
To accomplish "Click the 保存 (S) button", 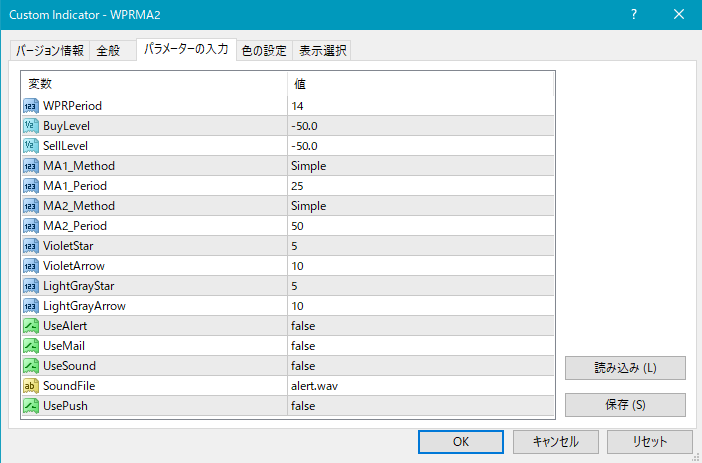I will [625, 405].
